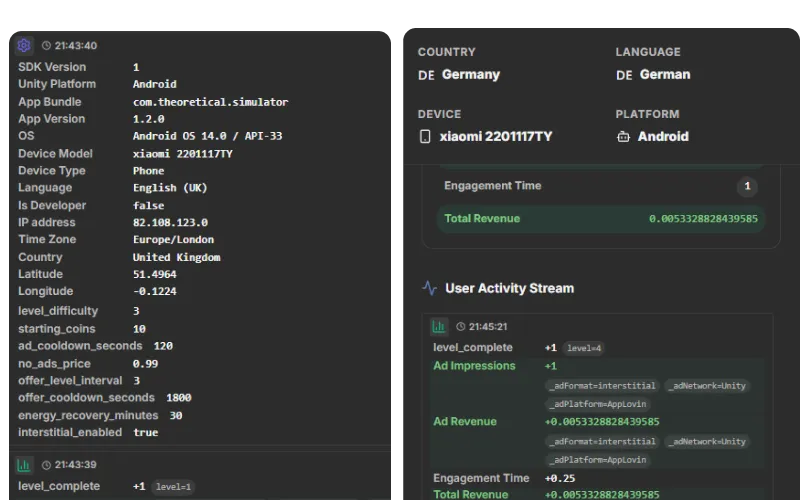Viewport: 800px width, 500px height.
Task: Click the green chart icon at 21:45:21
Action: [439, 327]
